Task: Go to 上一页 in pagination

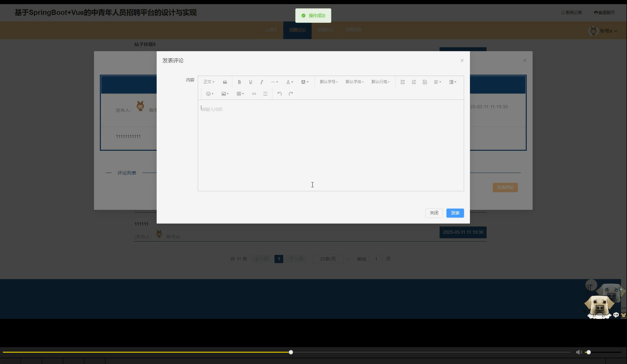Action: coord(261,259)
